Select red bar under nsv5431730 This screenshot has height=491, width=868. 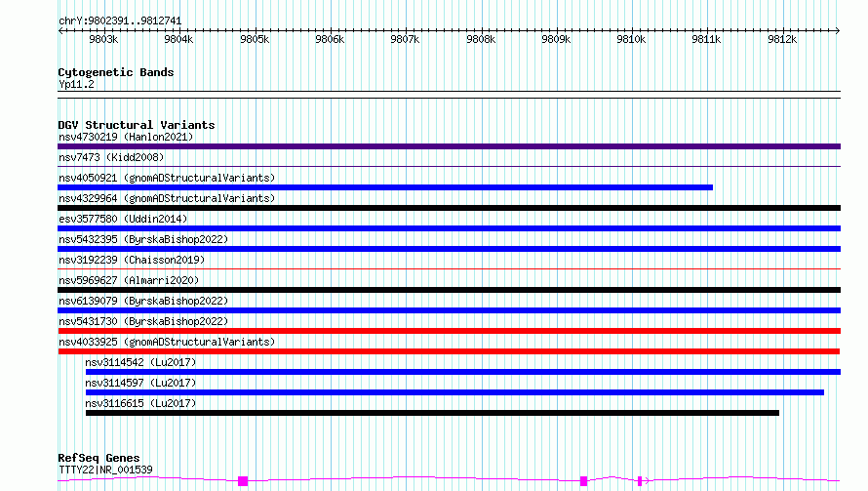(449, 331)
